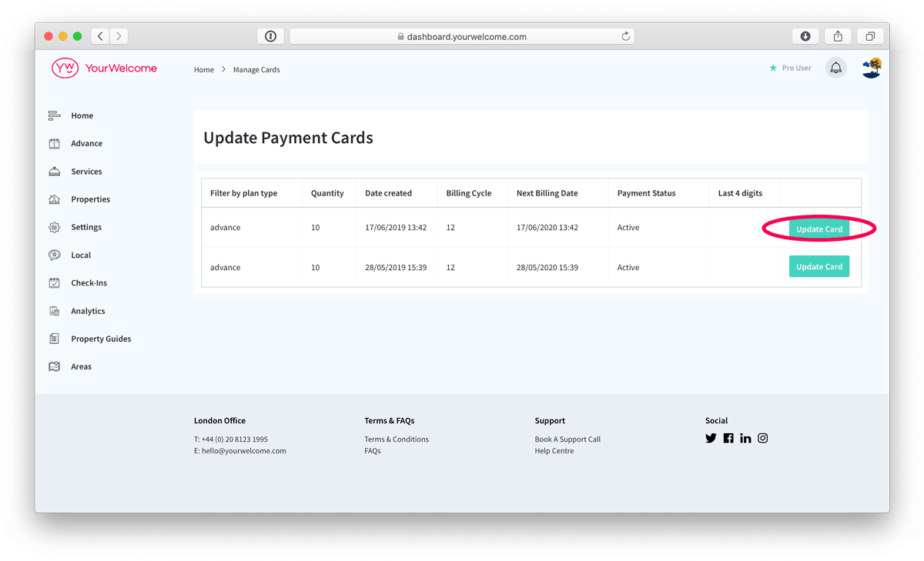The image size is (924, 561).
Task: Click the Filter by plan type header
Action: pos(243,193)
